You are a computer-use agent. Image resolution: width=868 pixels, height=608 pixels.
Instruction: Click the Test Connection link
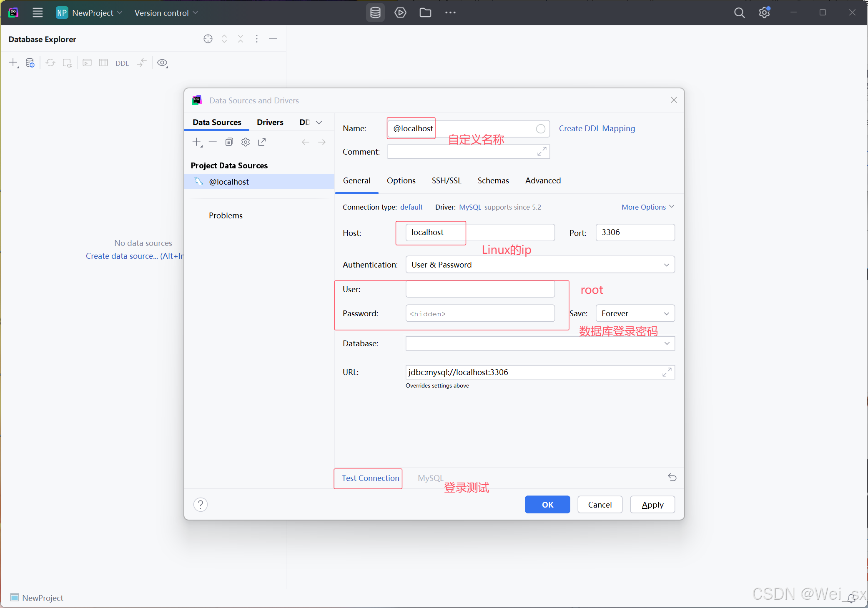coord(370,478)
